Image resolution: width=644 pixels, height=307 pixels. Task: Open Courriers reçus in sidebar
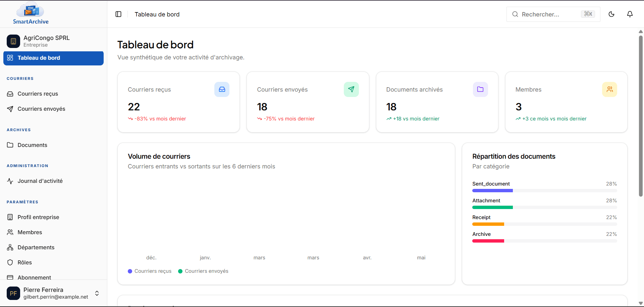tap(53, 94)
